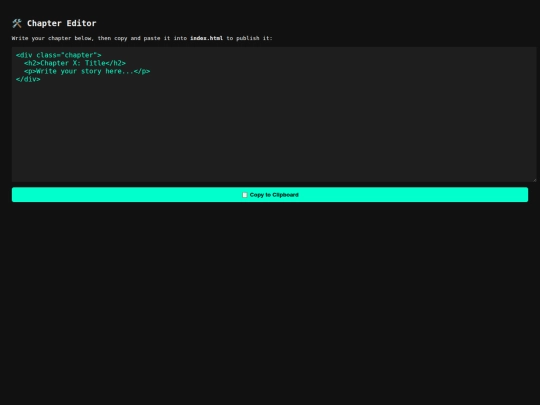540x405 pixels.
Task: Click the '<div class="chapter">' code line
Action: coord(59,55)
